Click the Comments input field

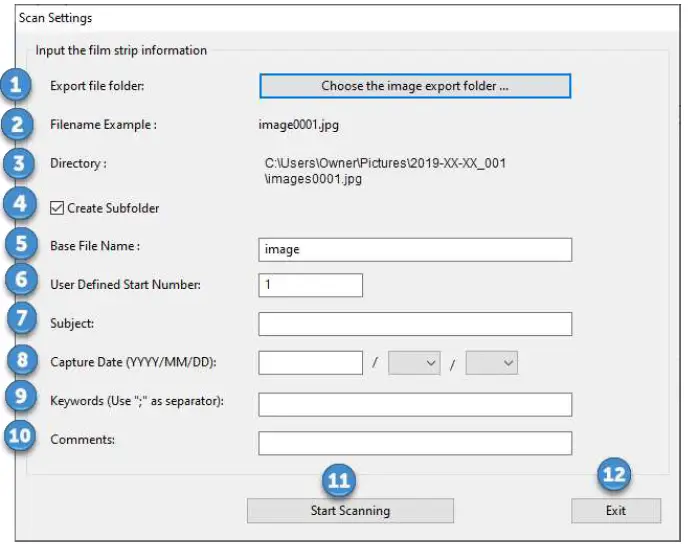click(415, 443)
